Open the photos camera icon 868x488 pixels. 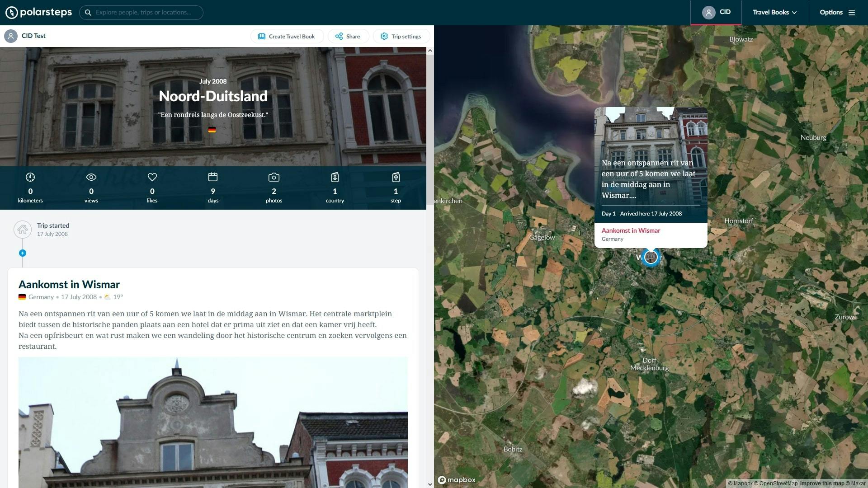click(274, 177)
